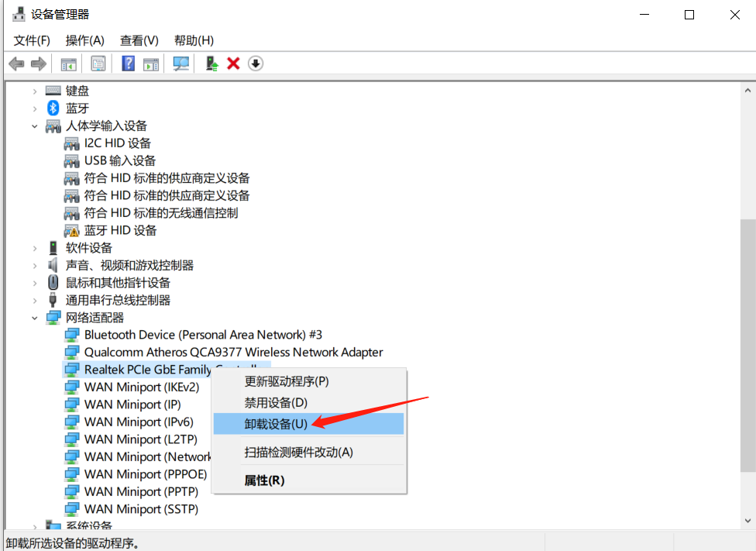Choose 禁用设备(D) from context menu
The height and width of the screenshot is (551, 756).
click(308, 402)
